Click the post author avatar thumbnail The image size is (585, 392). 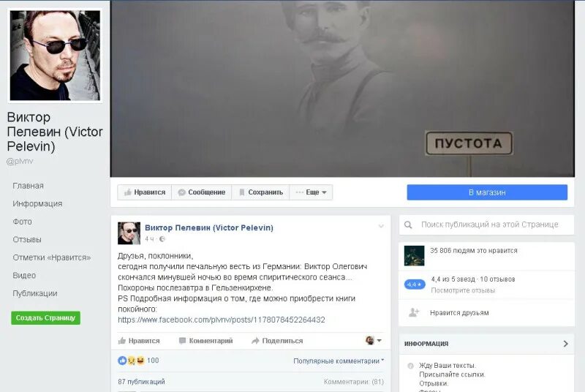coord(129,233)
